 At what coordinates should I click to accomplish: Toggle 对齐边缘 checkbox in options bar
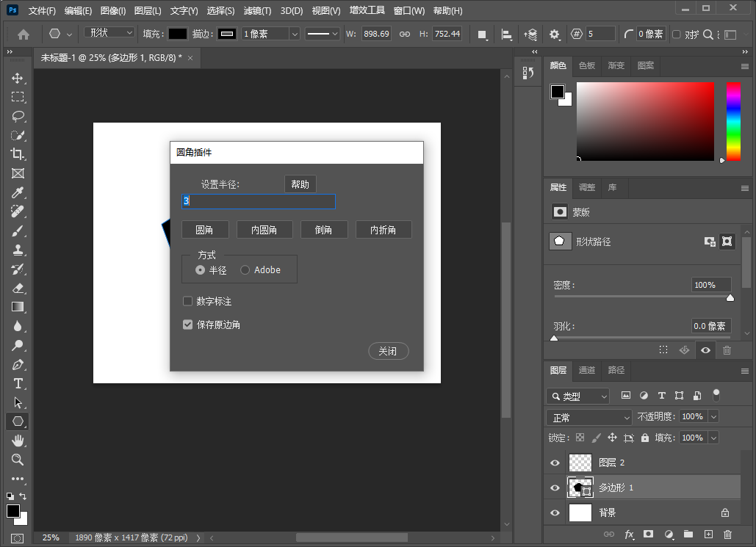coord(677,35)
